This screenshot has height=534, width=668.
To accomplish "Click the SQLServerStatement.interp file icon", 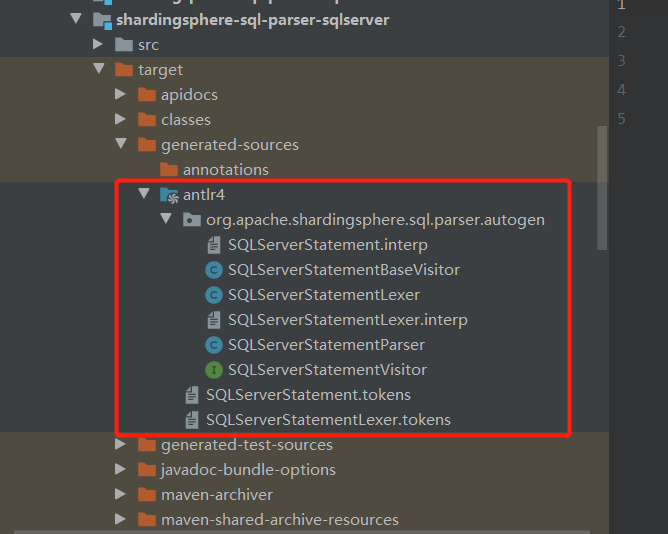I will coord(214,245).
